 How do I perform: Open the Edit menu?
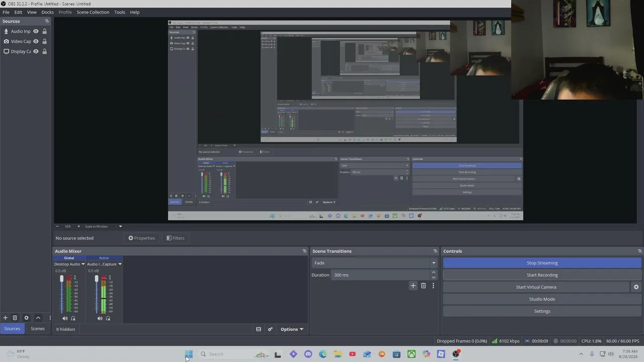click(18, 12)
